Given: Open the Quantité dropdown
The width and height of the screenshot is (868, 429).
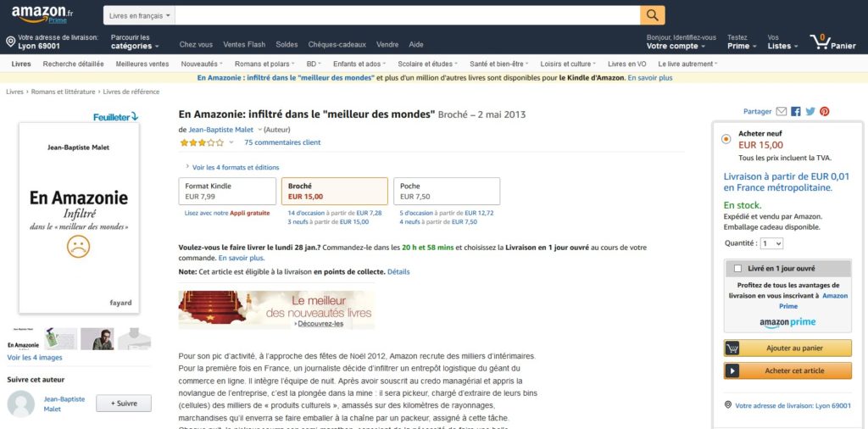Looking at the screenshot, I should (x=771, y=243).
